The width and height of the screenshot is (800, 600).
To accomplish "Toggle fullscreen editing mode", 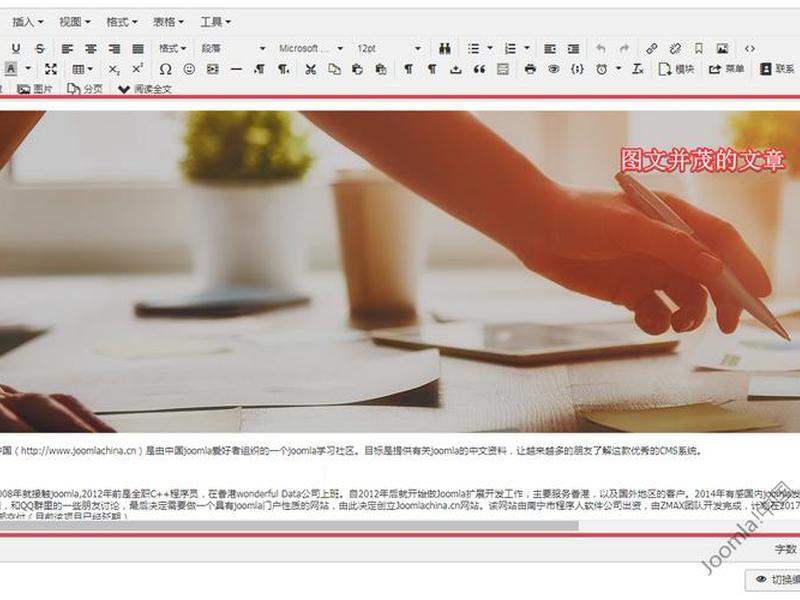I will 51,69.
